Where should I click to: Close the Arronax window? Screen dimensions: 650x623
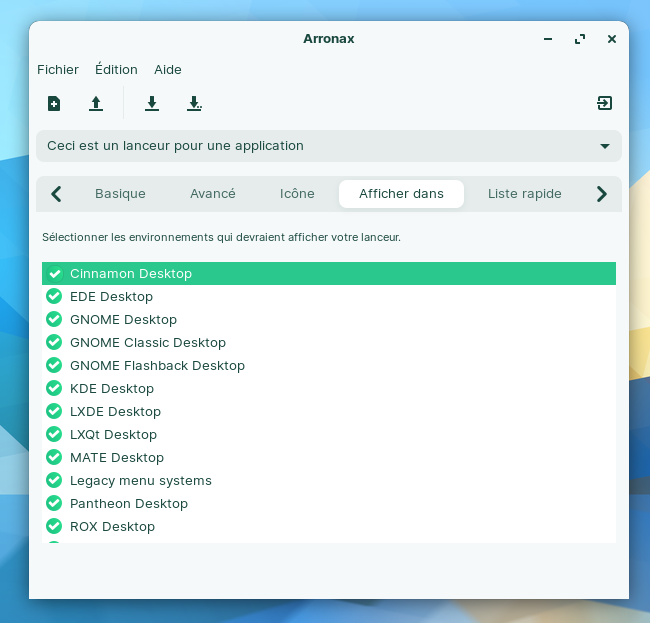coord(611,39)
